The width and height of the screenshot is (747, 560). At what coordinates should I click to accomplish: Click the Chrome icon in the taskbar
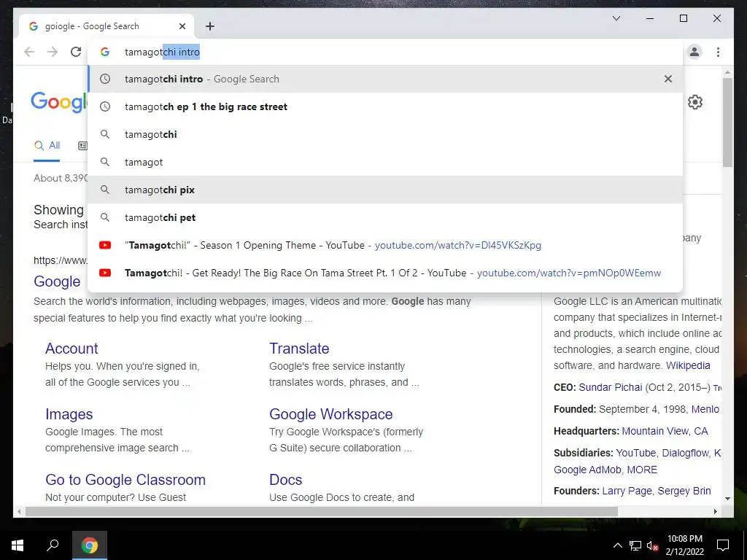click(89, 545)
